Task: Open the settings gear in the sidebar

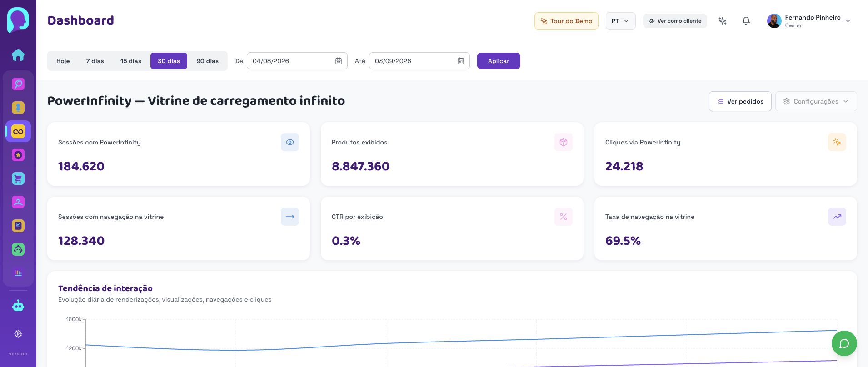Action: pyautogui.click(x=18, y=334)
